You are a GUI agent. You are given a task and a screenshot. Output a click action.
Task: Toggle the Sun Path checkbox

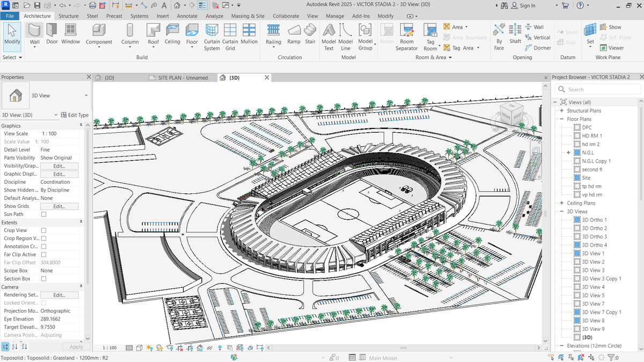(x=44, y=214)
